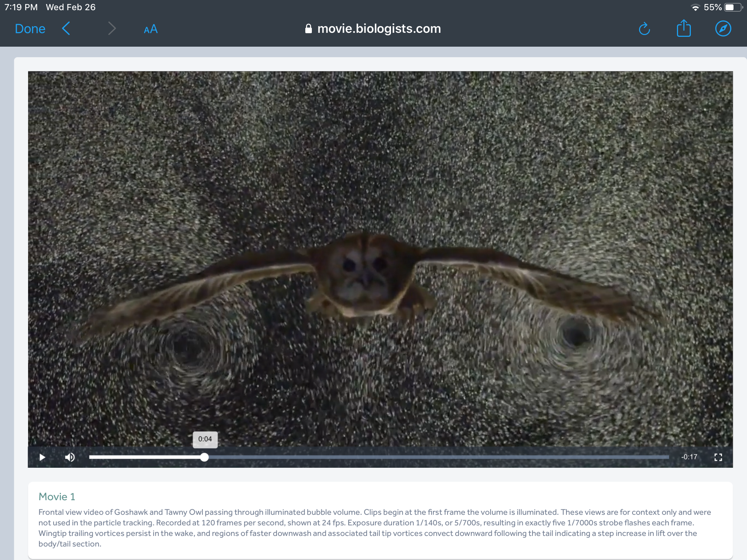
Task: Mute the video volume speaker icon
Action: tap(70, 457)
